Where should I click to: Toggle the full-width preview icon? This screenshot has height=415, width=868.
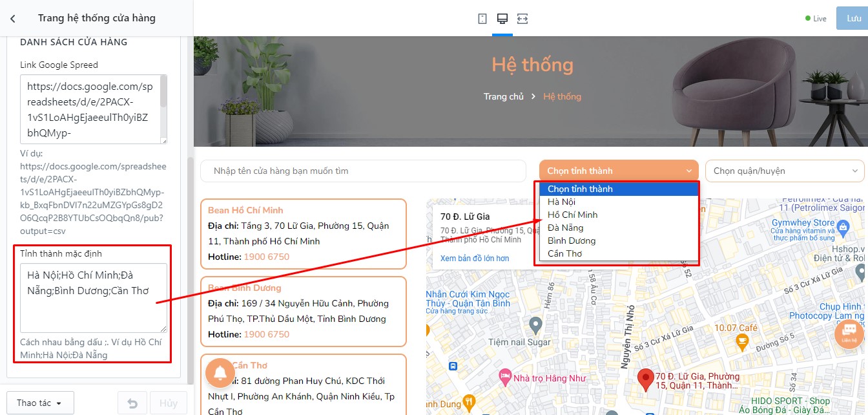click(x=522, y=19)
